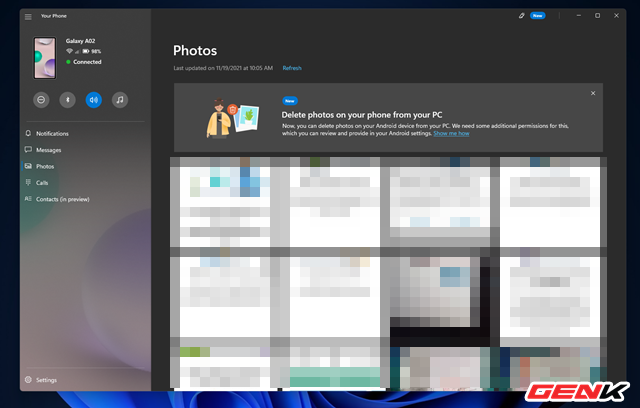
Task: Open Notifications in the sidebar
Action: [84, 133]
